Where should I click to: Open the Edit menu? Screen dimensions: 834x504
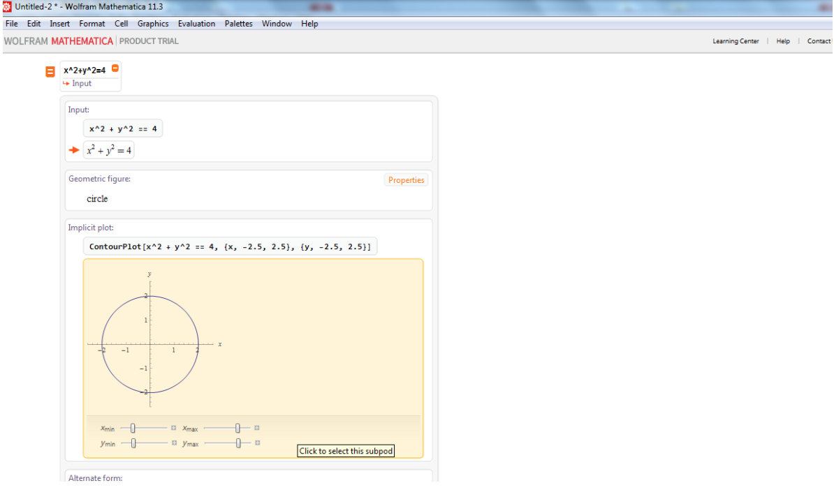(34, 24)
